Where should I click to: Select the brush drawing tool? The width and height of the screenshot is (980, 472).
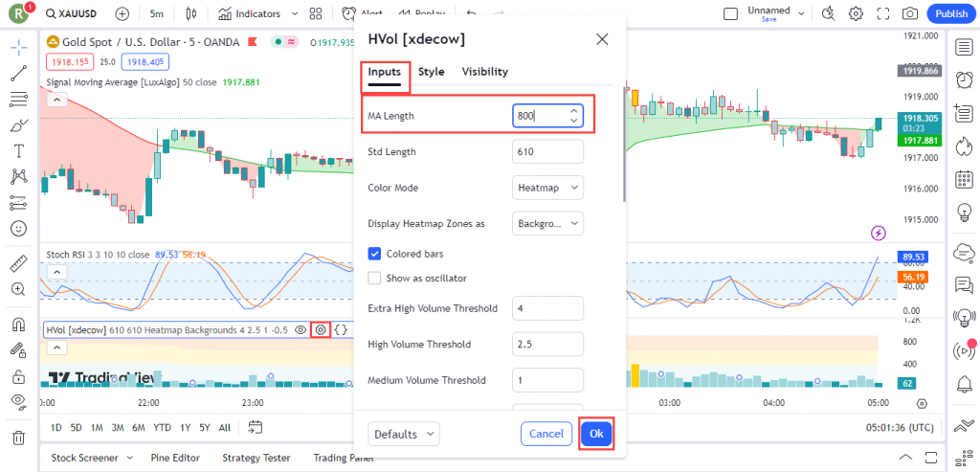tap(19, 125)
